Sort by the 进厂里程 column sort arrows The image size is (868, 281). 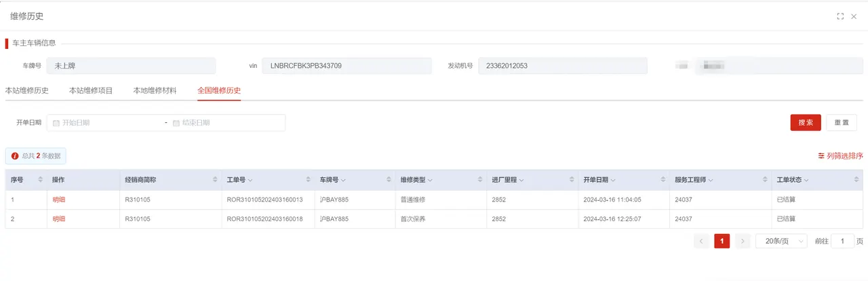click(x=572, y=180)
